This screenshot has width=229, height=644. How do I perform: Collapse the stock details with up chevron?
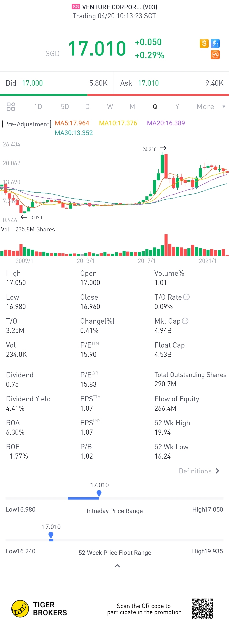tap(117, 566)
